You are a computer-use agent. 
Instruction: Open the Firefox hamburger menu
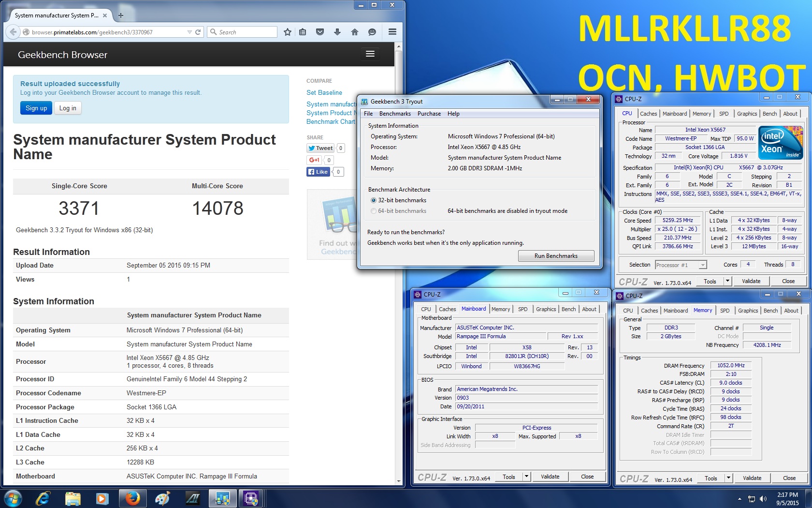392,32
